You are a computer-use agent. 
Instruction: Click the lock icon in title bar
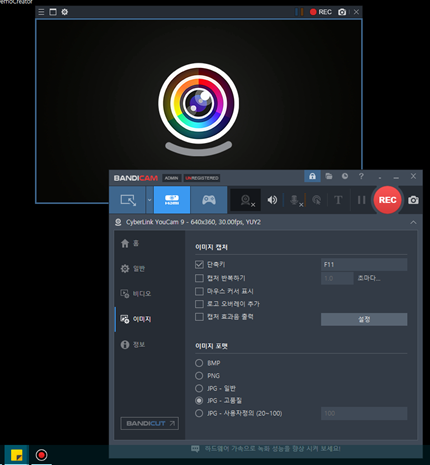[x=312, y=176]
